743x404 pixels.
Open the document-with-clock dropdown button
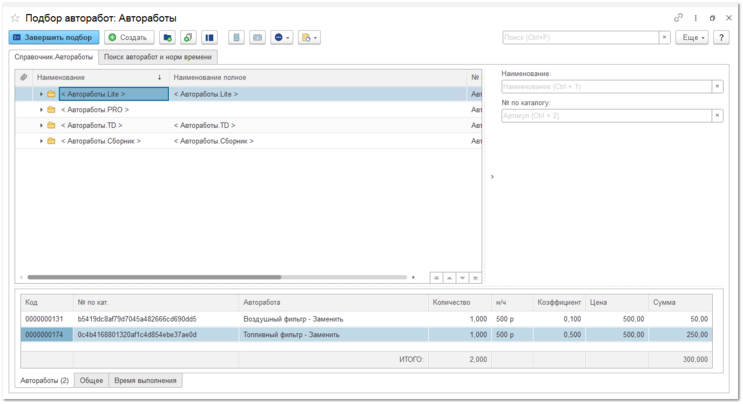point(309,37)
